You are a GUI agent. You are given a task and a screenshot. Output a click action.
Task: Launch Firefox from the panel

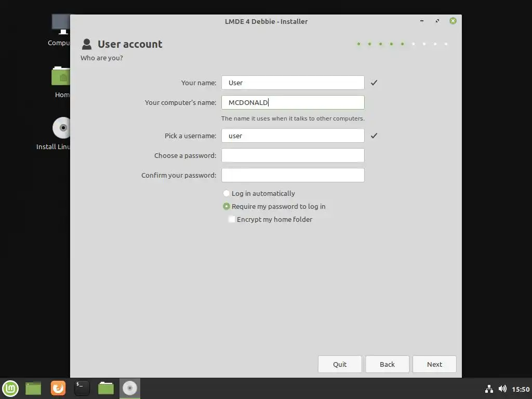tap(58, 388)
